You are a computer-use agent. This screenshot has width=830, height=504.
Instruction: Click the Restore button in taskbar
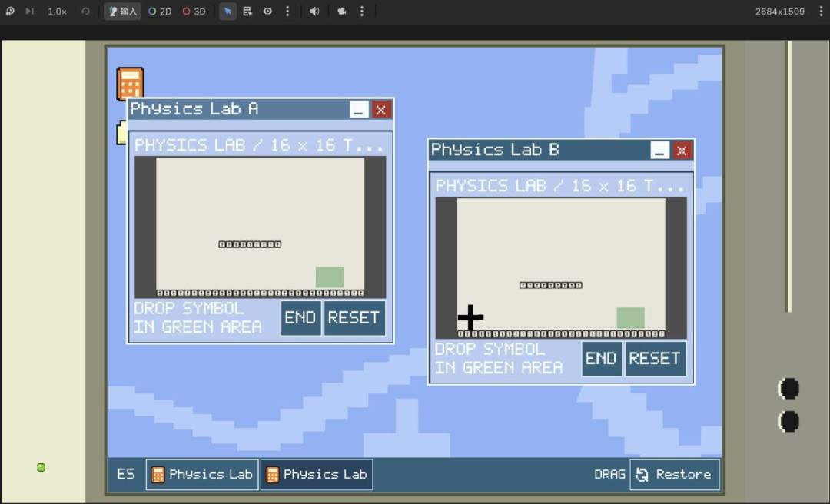tap(675, 474)
